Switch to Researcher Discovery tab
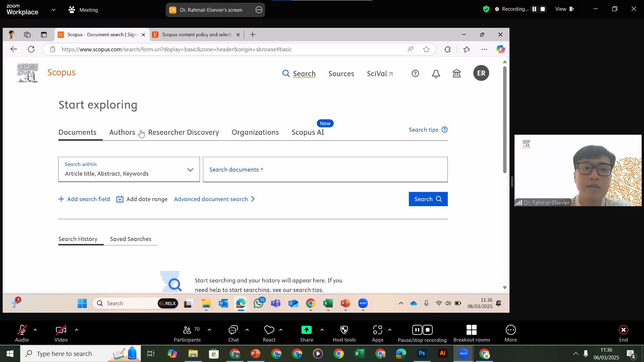This screenshot has height=362, width=644. [183, 132]
